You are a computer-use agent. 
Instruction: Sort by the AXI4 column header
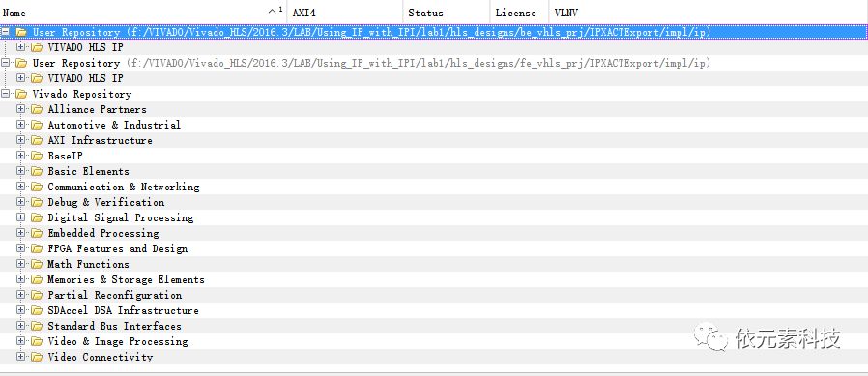point(344,13)
